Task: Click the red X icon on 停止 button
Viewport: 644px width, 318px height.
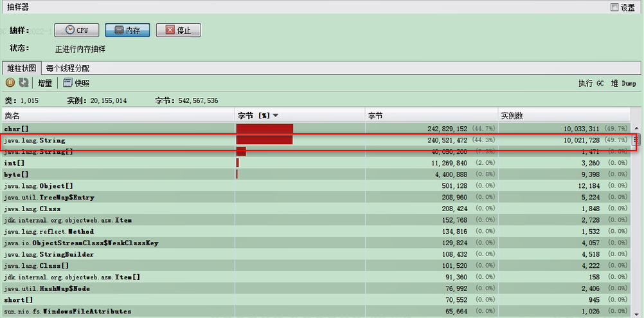Action: (x=170, y=30)
